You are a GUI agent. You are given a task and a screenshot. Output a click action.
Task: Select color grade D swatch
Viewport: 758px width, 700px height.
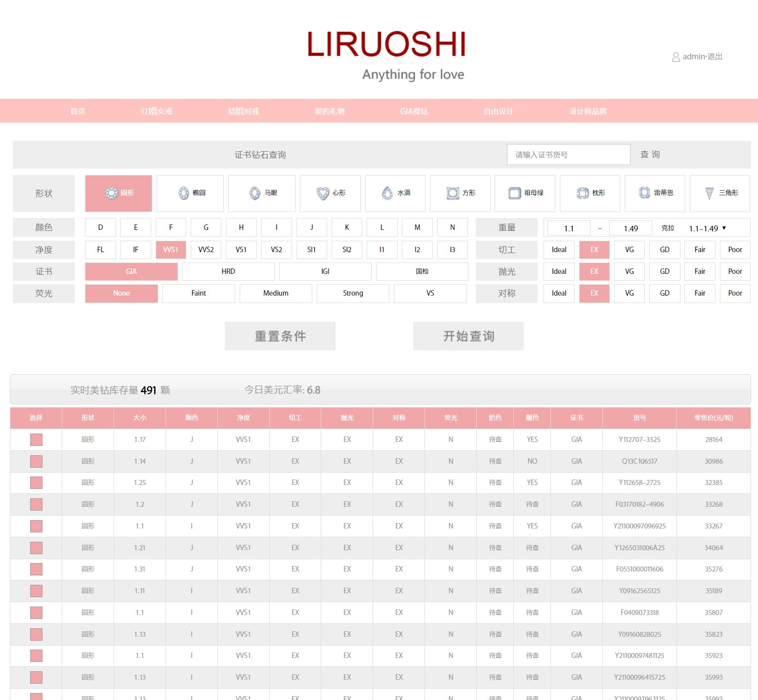pos(100,227)
